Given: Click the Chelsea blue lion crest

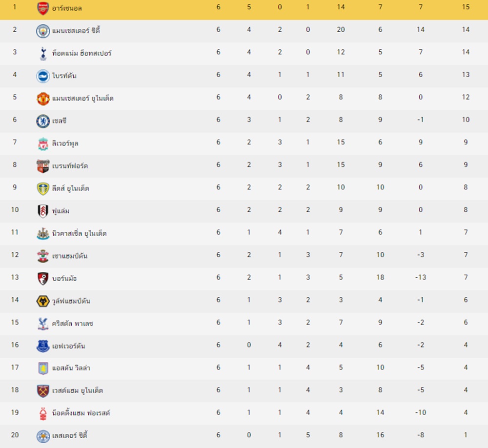Looking at the screenshot, I should [43, 121].
